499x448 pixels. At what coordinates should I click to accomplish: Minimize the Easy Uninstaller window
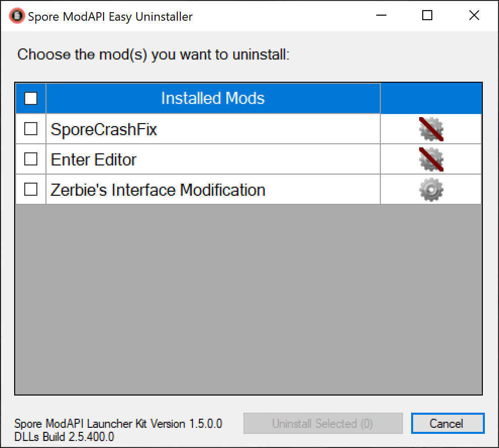pos(381,15)
